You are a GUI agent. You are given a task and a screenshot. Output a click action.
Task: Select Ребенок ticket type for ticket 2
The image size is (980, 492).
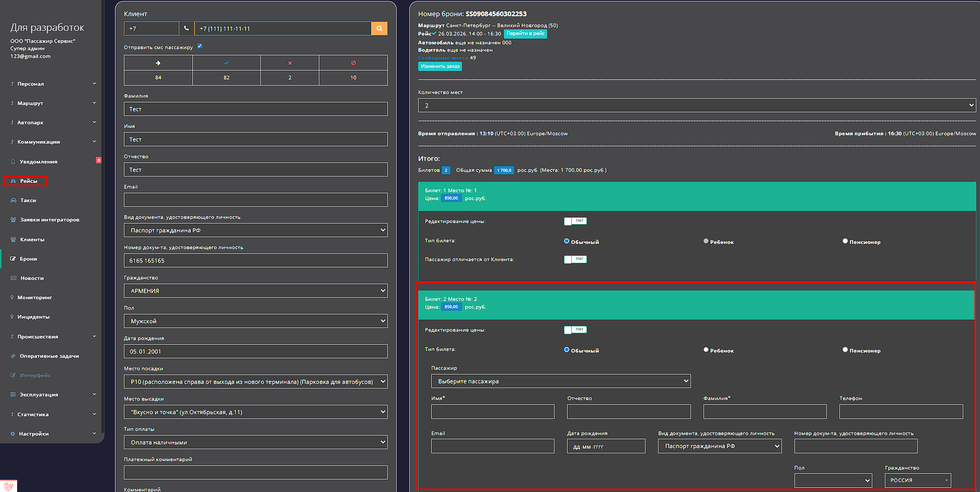click(x=706, y=350)
